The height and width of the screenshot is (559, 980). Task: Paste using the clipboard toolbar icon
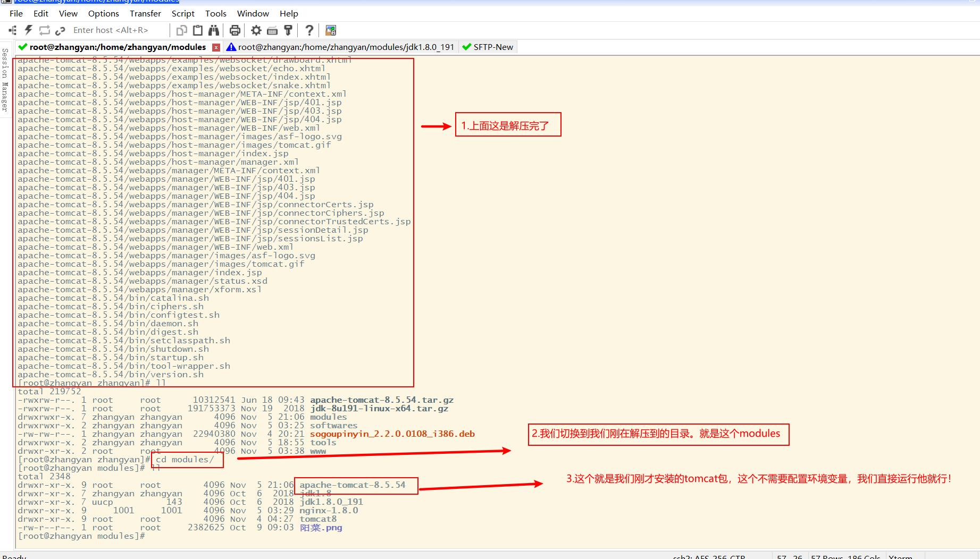(198, 30)
